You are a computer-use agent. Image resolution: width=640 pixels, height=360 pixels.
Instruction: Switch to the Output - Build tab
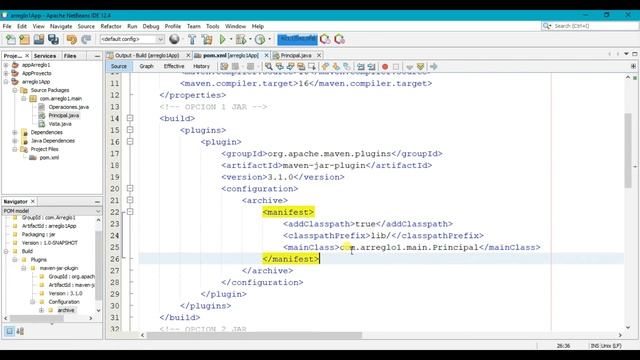tap(147, 55)
